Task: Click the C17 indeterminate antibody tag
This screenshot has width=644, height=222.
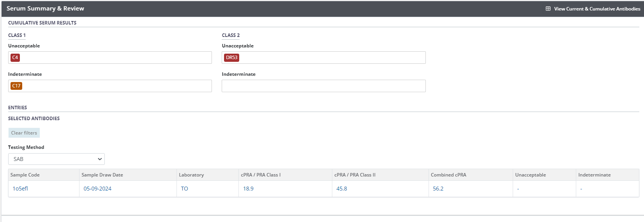Action: 16,86
